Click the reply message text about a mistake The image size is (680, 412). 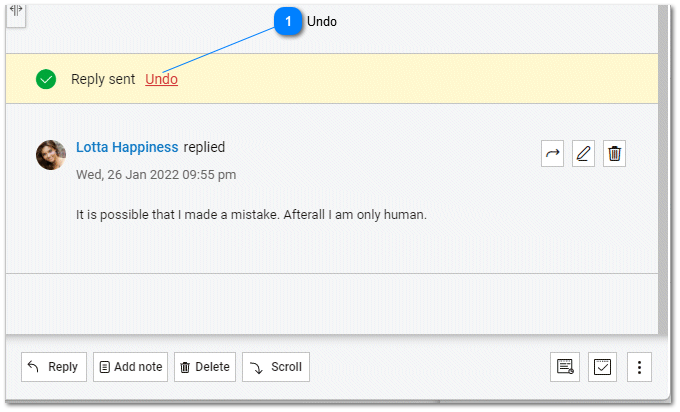[251, 214]
